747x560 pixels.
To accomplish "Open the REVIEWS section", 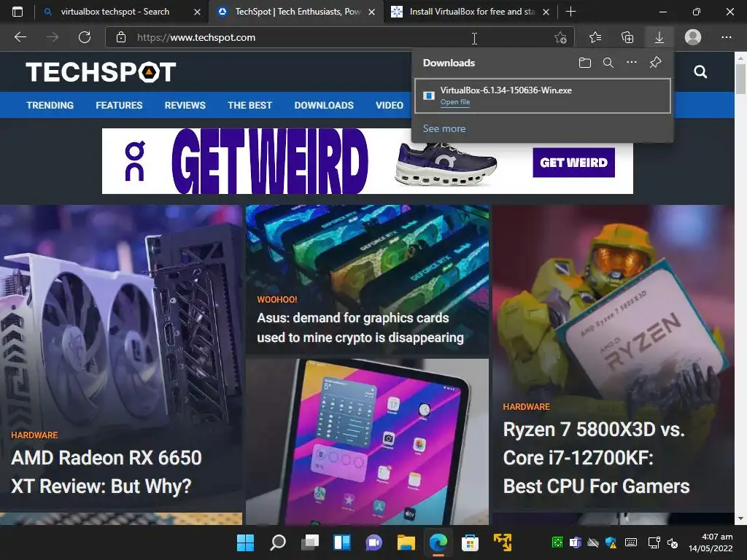I will [185, 105].
